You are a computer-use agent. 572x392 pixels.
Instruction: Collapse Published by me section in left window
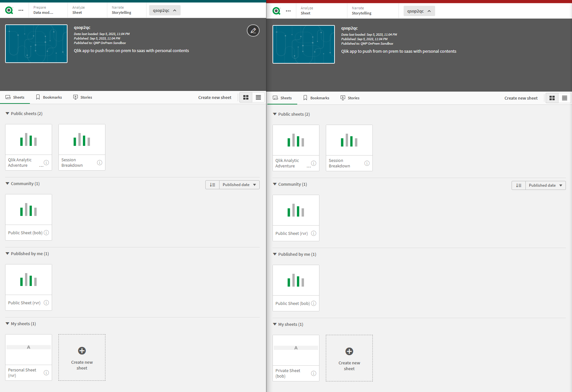click(x=7, y=254)
